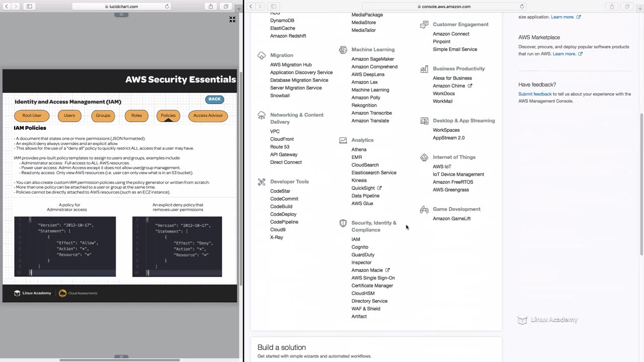Reload the lucidchart.com page
The image size is (644, 362).
(x=167, y=7)
